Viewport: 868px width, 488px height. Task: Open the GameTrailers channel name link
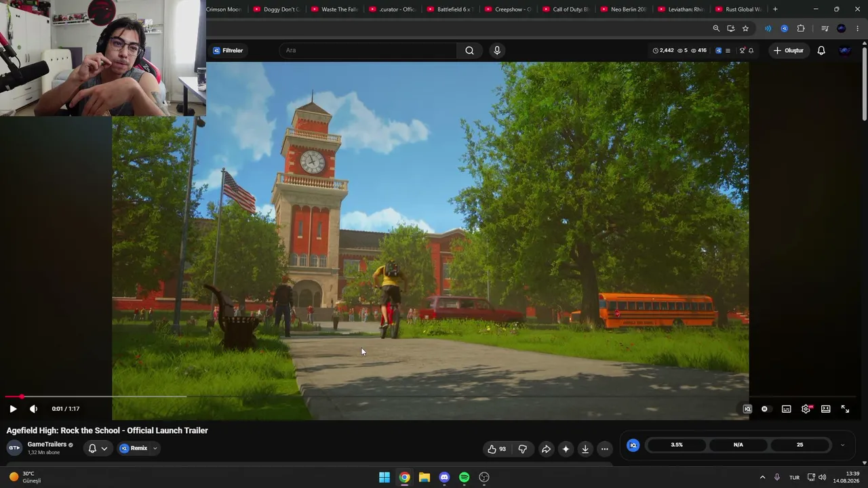pos(47,445)
